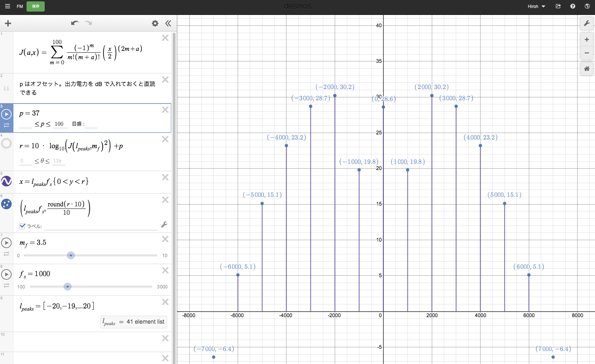Viewport: 595px width, 364px height.
Task: Zoom in on the graph
Action: pos(587,40)
